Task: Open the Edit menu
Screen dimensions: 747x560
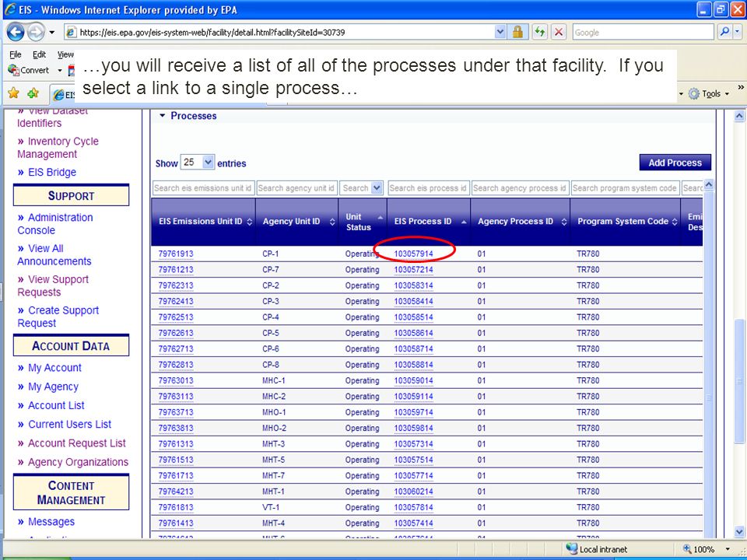Action: [x=39, y=54]
